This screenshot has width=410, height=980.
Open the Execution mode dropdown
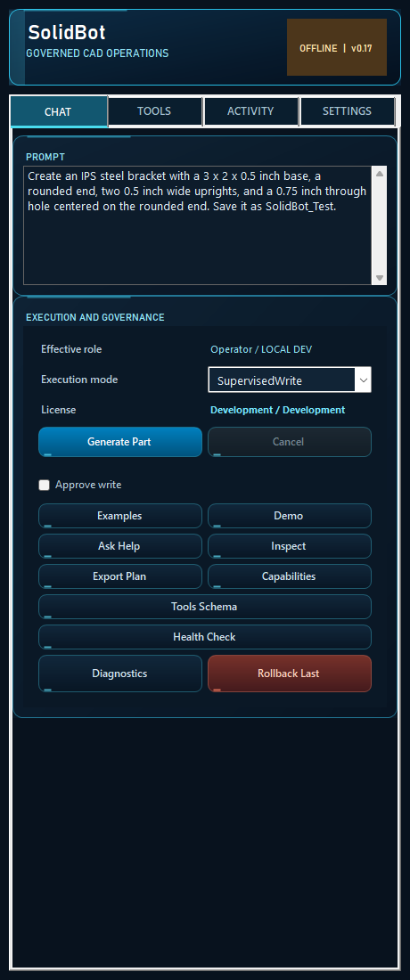point(290,380)
